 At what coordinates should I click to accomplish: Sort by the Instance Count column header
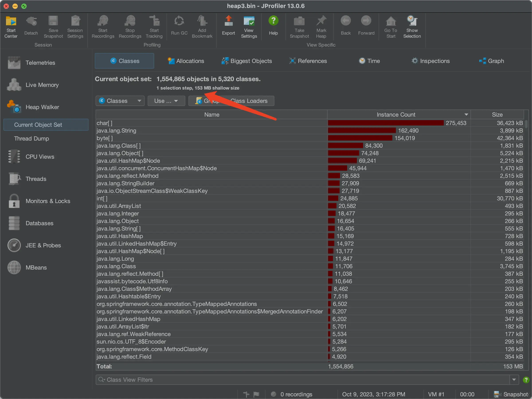tap(396, 115)
